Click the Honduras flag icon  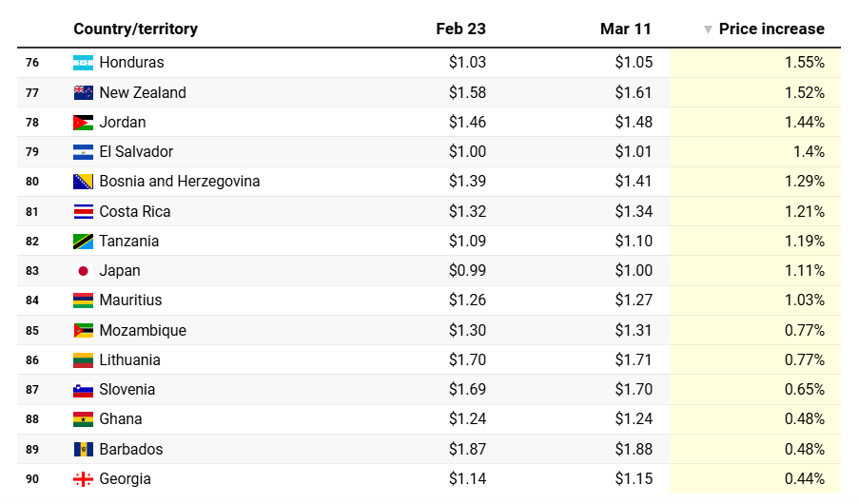click(83, 63)
